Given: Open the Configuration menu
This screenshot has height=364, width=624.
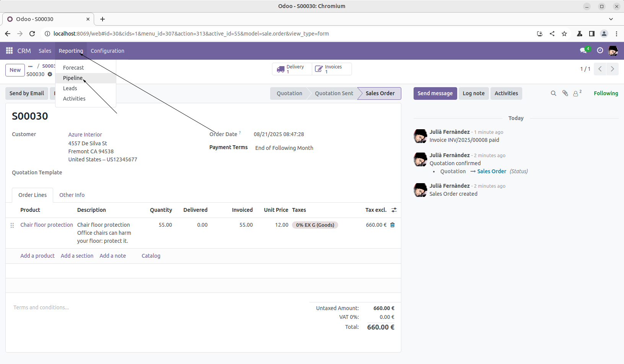Looking at the screenshot, I should tap(107, 51).
